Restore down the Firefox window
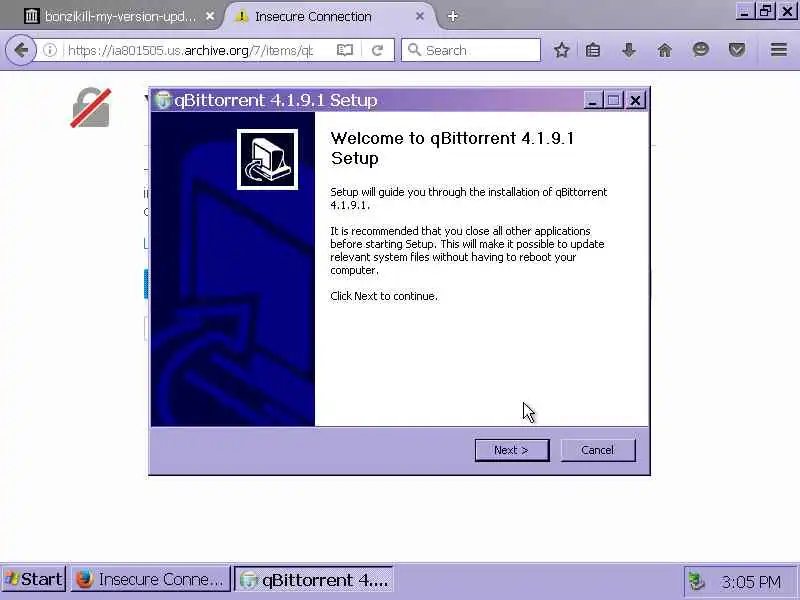Screen dimensions: 800x600 [766, 11]
